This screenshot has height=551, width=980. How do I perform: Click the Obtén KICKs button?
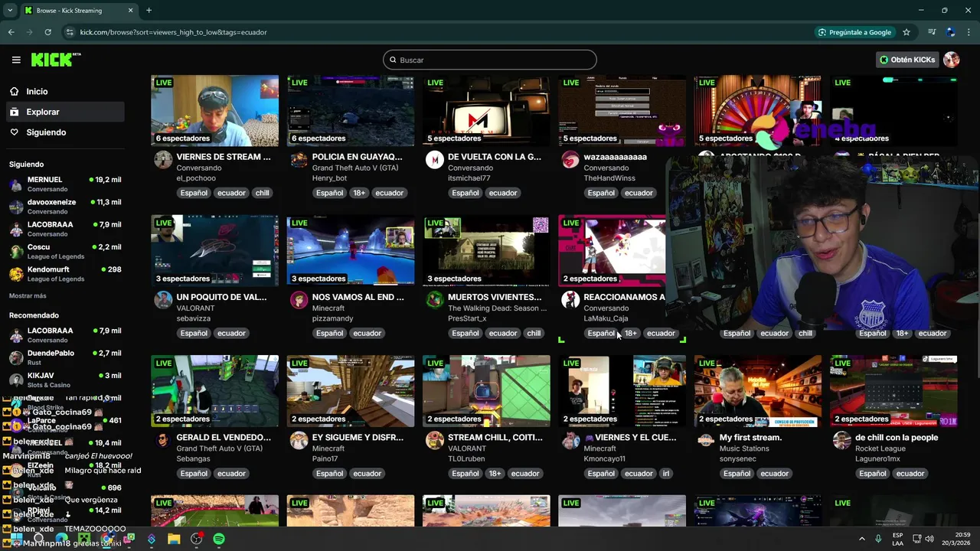pyautogui.click(x=907, y=60)
